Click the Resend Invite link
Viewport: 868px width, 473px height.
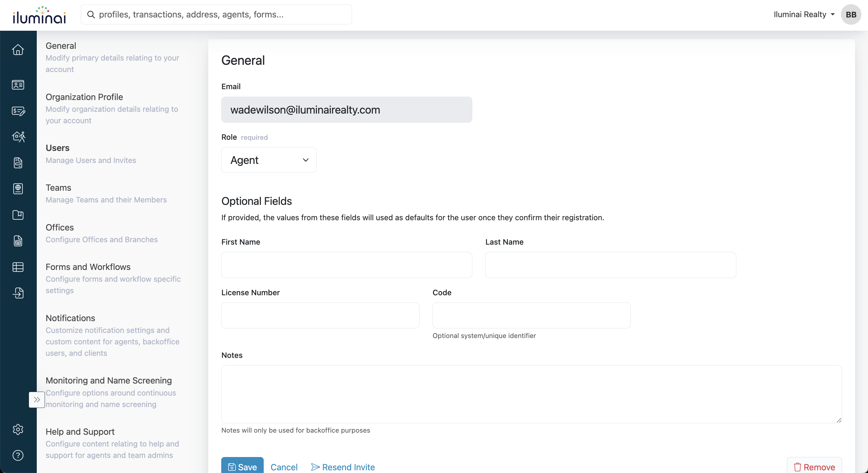click(343, 467)
